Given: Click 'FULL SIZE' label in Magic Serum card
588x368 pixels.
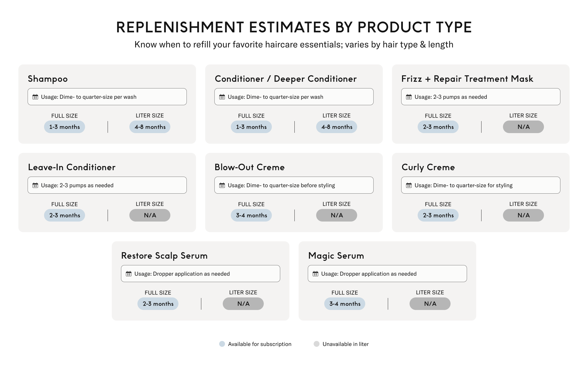Looking at the screenshot, I should pos(345,293).
